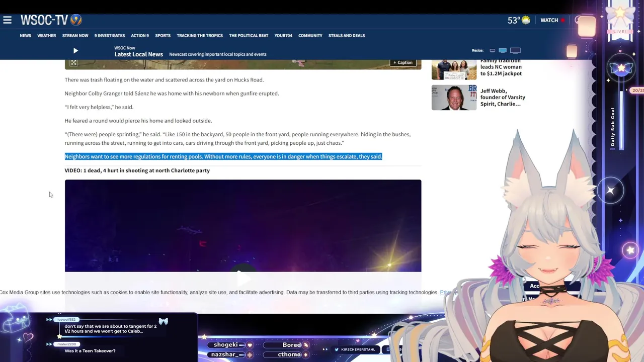The image size is (644, 362).
Task: Open the WEATHER menu
Action: (46, 36)
